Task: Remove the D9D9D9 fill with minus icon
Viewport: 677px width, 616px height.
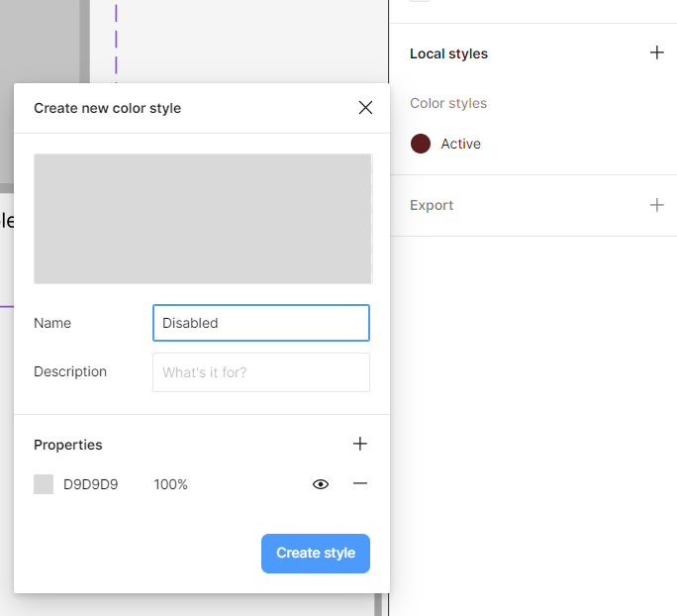Action: click(x=359, y=483)
